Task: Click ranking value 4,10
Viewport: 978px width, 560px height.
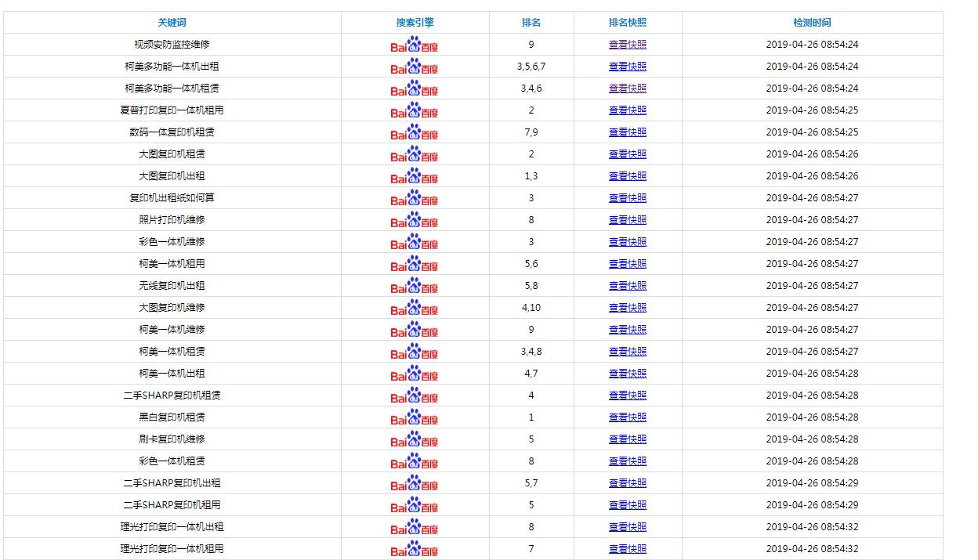Action: pos(531,308)
